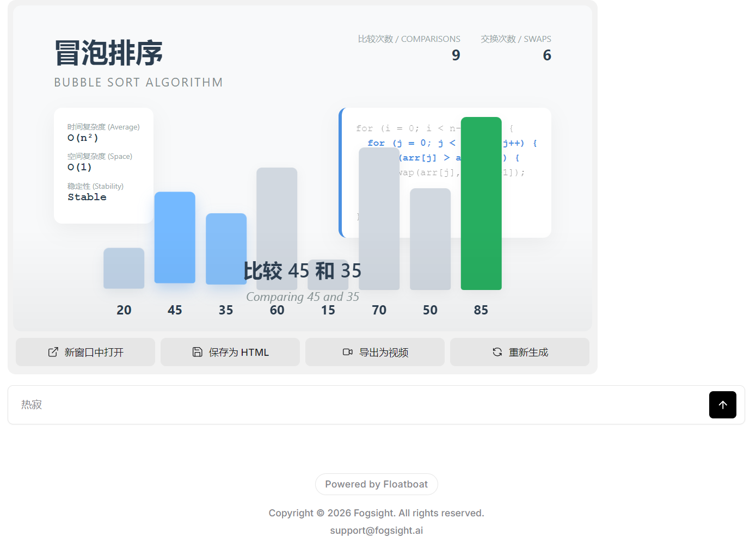Click the Powered by Floatboat link

click(377, 484)
